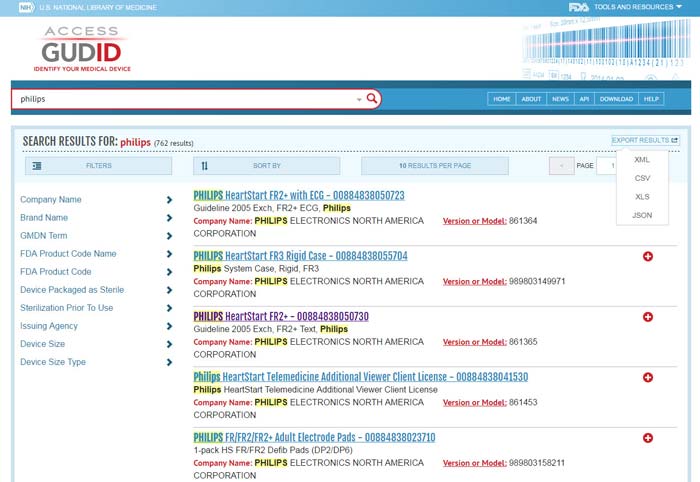Open PHILIPS HeartStart FR2+ with ECG result

point(299,195)
